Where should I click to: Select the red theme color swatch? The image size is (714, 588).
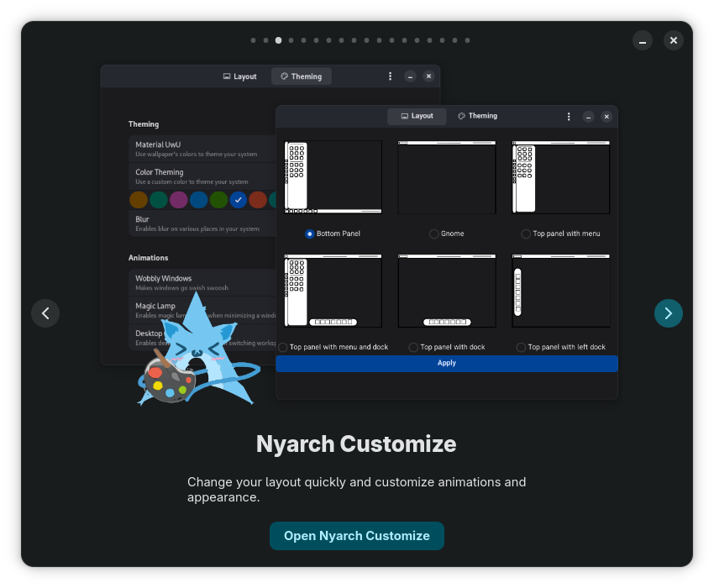tap(258, 200)
